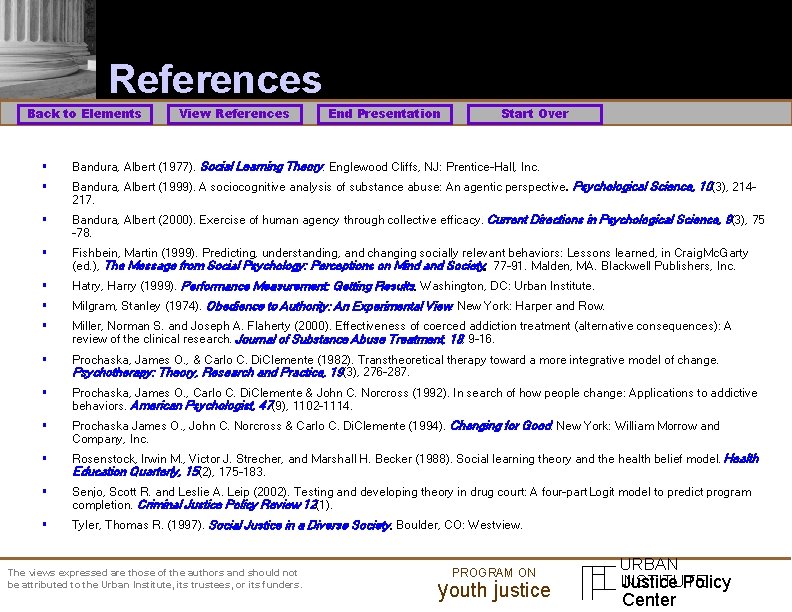
Task: Select the End Presentation button
Action: [384, 114]
